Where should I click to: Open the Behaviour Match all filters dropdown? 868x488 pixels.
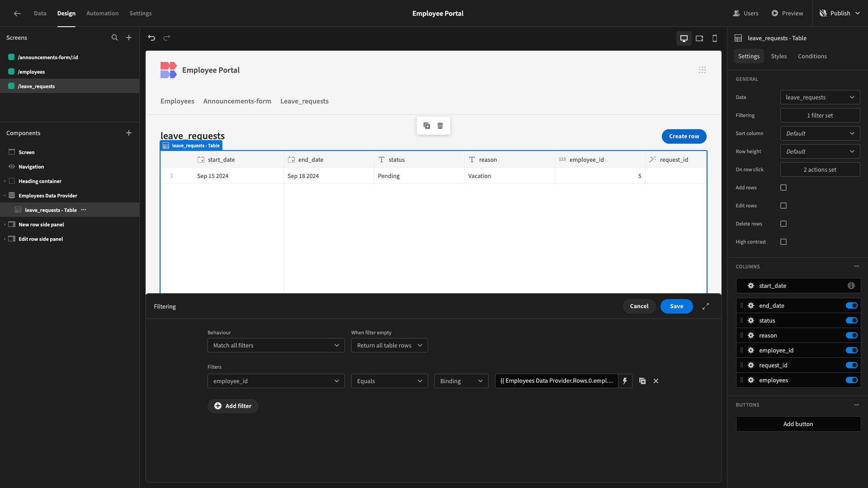pos(276,345)
